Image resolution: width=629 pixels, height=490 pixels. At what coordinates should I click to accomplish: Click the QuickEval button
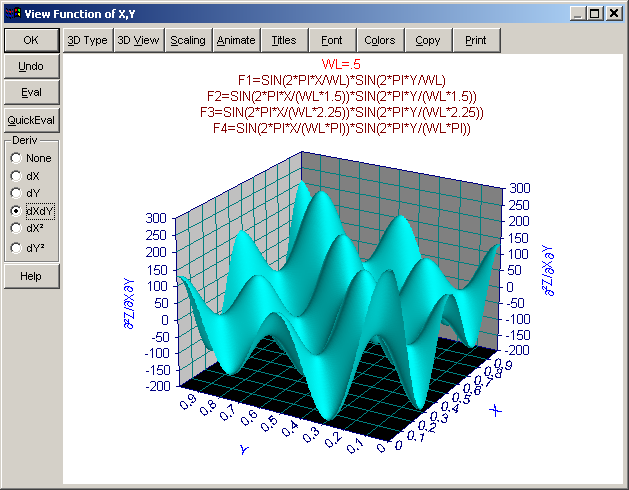pyautogui.click(x=32, y=120)
